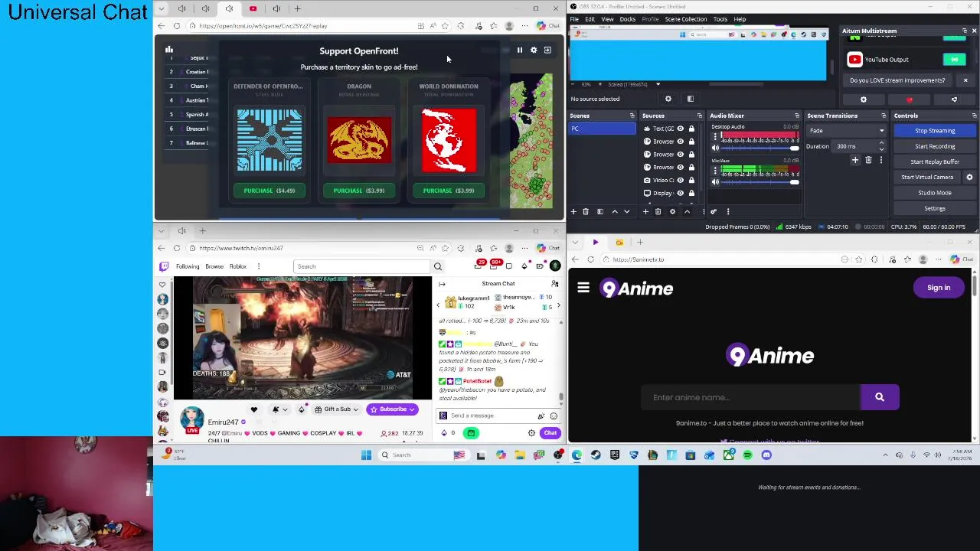Hide the Video Capture source in OBS
The height and width of the screenshot is (551, 980).
[x=680, y=180]
